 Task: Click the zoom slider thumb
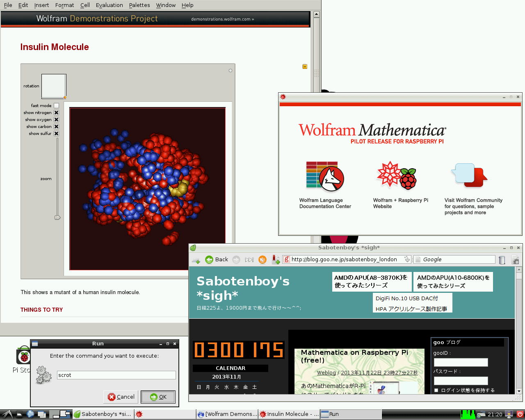57,217
